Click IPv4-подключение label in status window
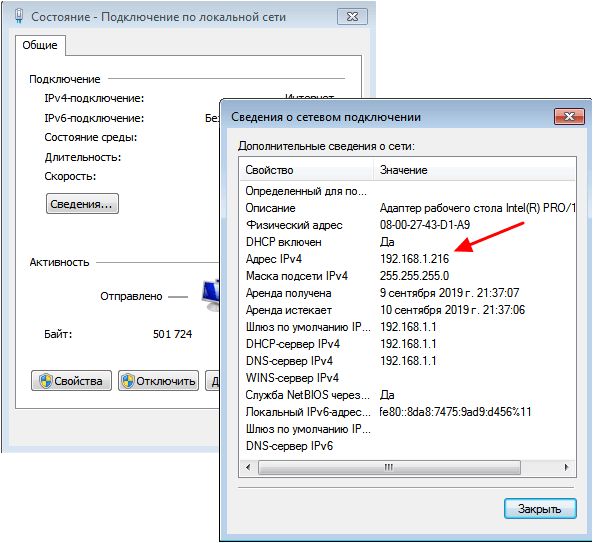The width and height of the screenshot is (593, 543). (x=94, y=98)
